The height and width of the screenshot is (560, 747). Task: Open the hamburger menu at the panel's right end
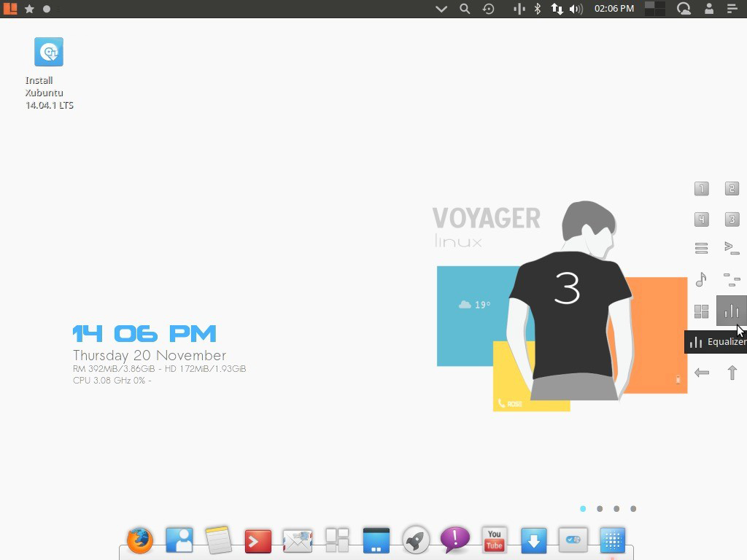pos(732,9)
